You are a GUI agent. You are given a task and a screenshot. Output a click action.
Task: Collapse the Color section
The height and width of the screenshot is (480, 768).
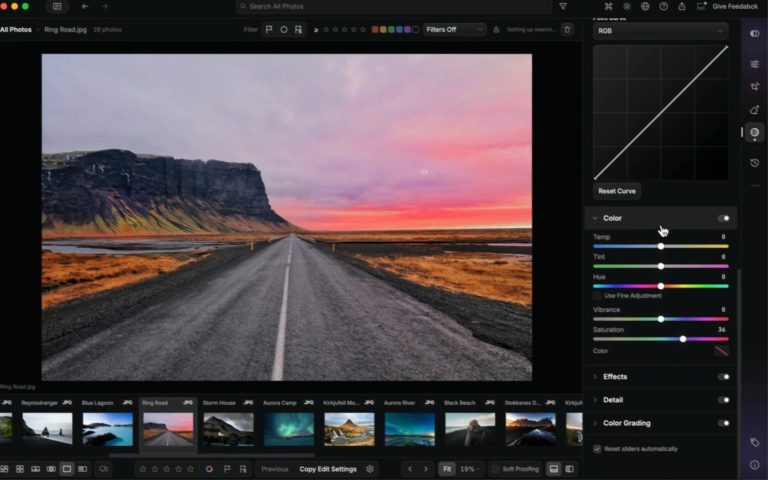(595, 218)
